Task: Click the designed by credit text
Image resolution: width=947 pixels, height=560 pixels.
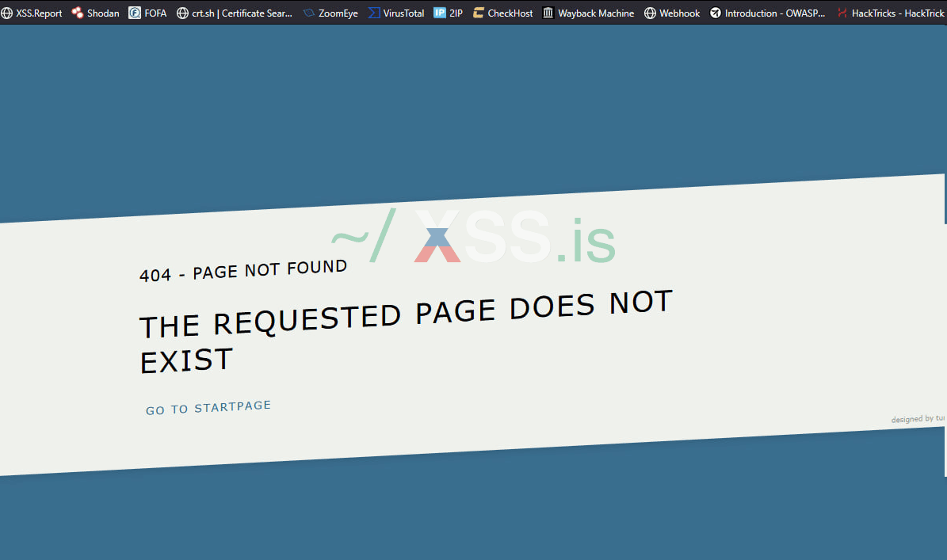Action: click(x=918, y=418)
